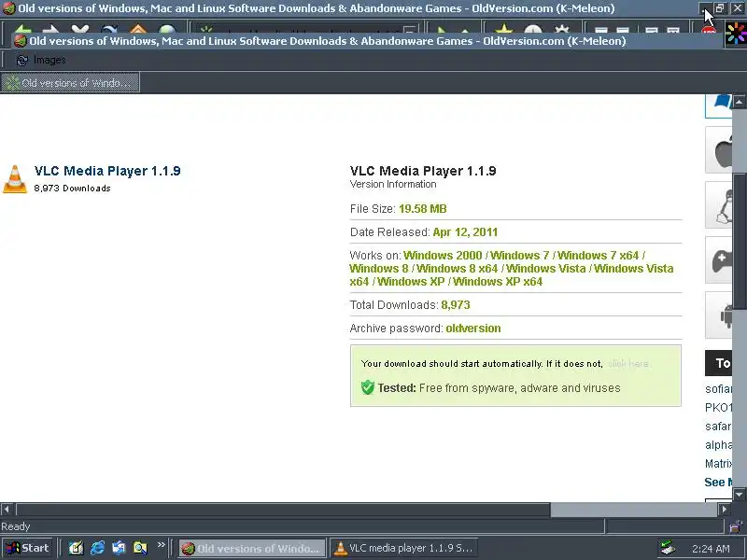
Task: Click the Windows 8 x64 link
Action: coord(457,269)
